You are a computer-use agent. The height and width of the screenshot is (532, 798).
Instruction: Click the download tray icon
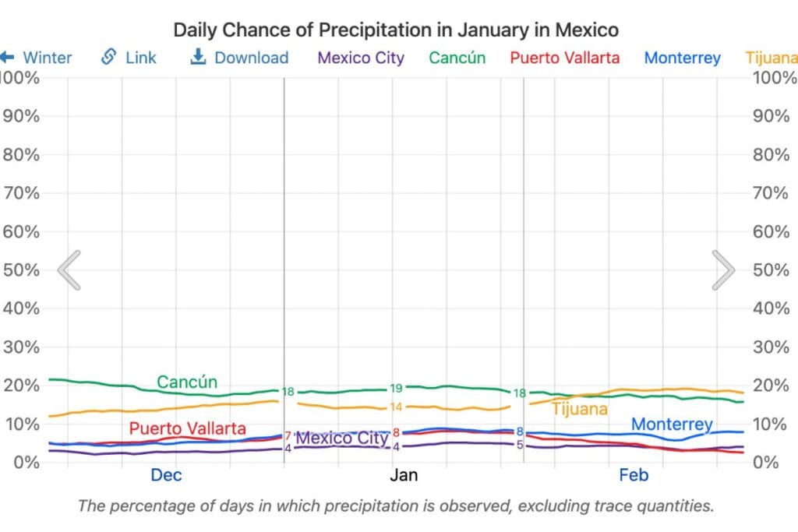coord(198,58)
